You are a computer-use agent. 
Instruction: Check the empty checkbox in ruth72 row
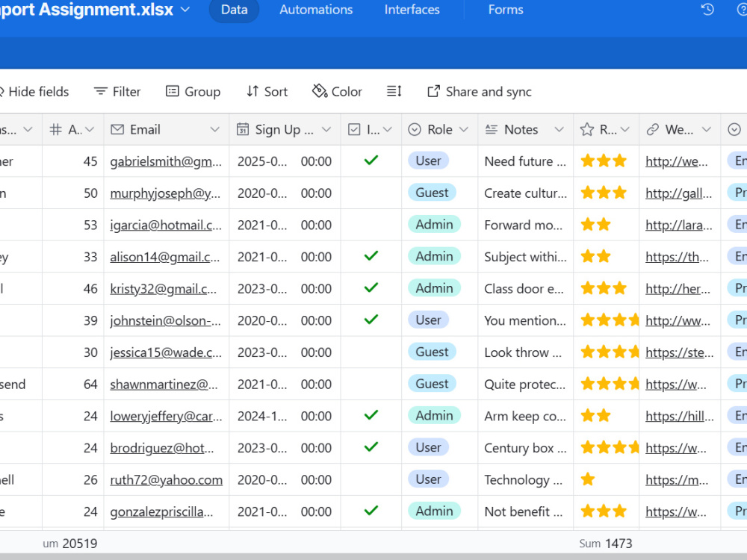click(x=371, y=479)
